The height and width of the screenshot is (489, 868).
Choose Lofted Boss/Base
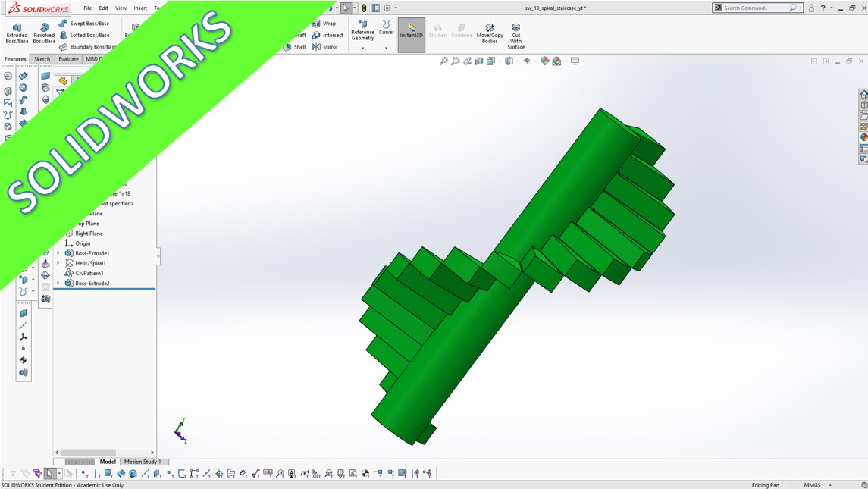click(x=84, y=35)
